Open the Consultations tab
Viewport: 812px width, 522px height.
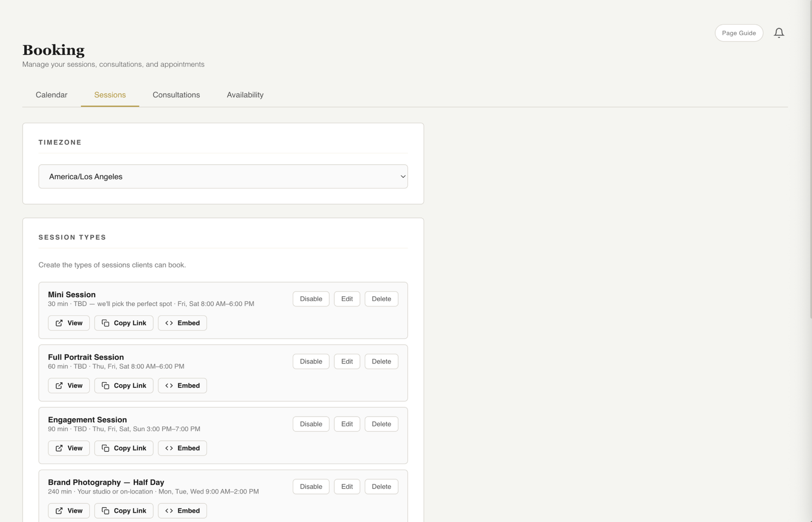coord(176,95)
